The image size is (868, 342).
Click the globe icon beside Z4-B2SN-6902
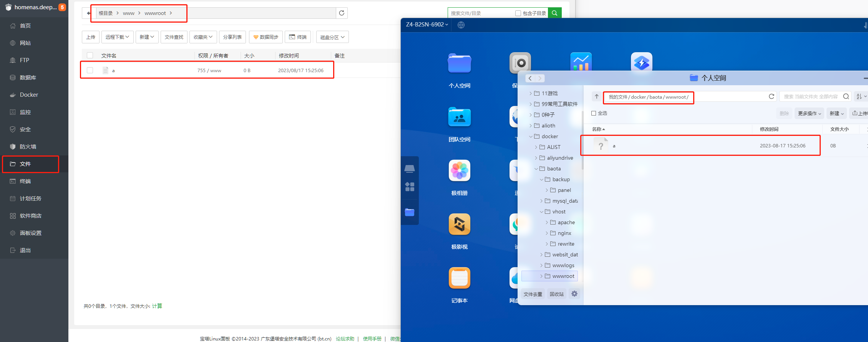click(461, 25)
